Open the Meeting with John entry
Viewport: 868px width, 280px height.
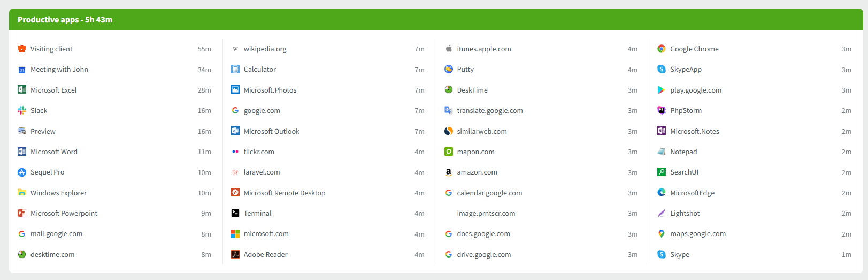point(59,69)
